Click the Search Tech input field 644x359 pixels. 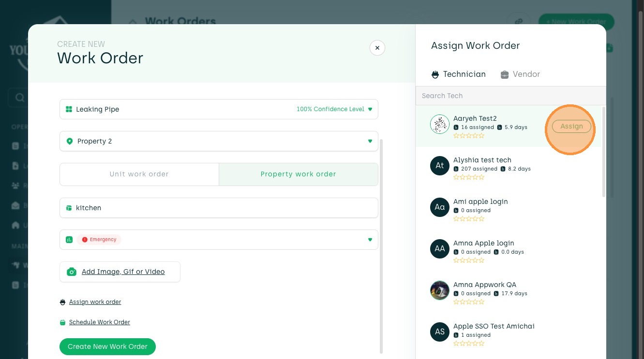(x=510, y=96)
